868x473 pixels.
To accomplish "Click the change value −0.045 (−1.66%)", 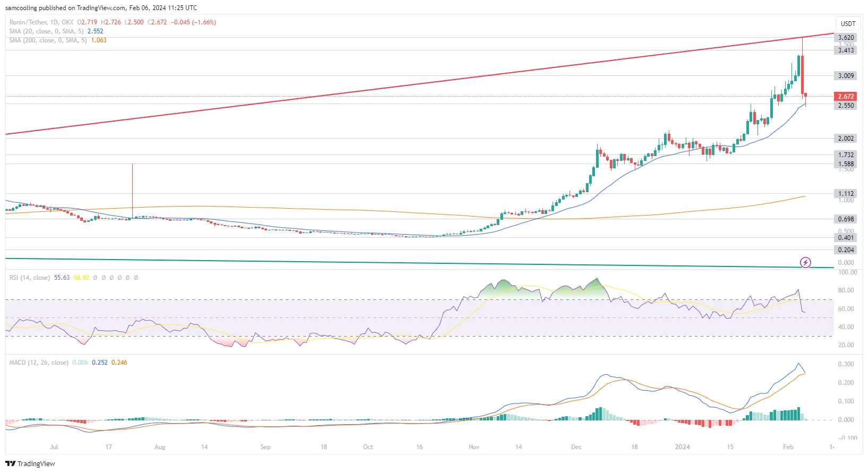I will (193, 22).
